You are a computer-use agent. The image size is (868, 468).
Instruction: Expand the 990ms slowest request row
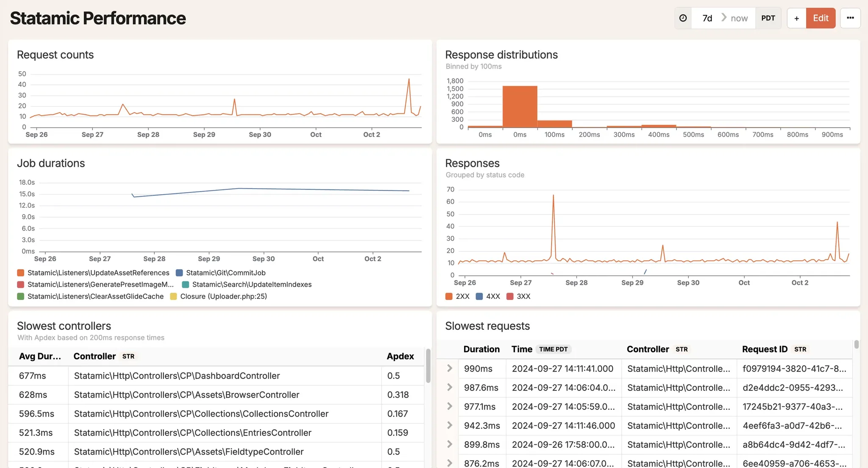pos(449,368)
